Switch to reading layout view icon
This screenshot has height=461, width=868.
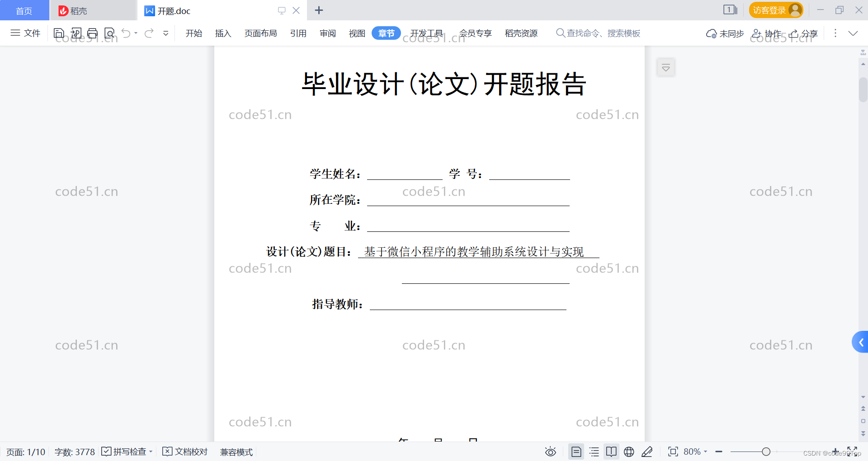tap(611, 452)
